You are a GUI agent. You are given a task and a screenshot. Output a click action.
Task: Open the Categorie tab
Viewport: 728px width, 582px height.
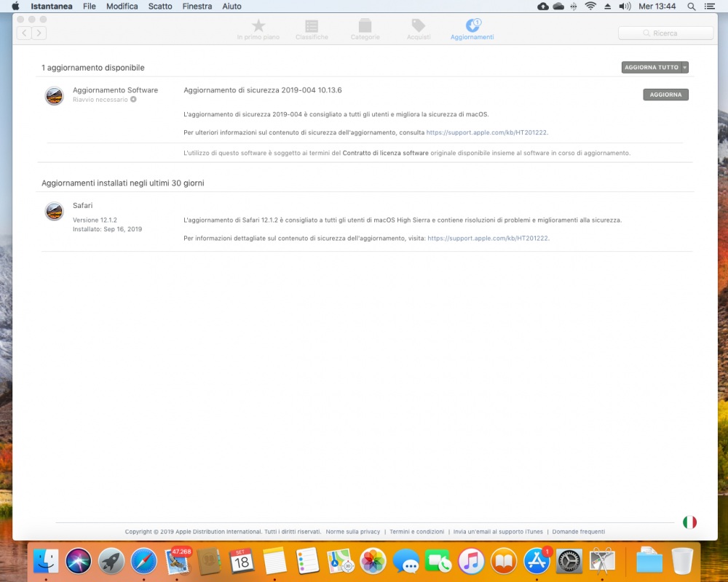(365, 29)
